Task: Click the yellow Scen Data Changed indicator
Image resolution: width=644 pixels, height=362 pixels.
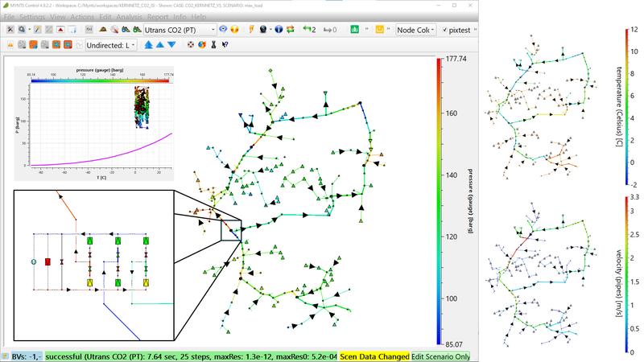Action: tap(374, 356)
